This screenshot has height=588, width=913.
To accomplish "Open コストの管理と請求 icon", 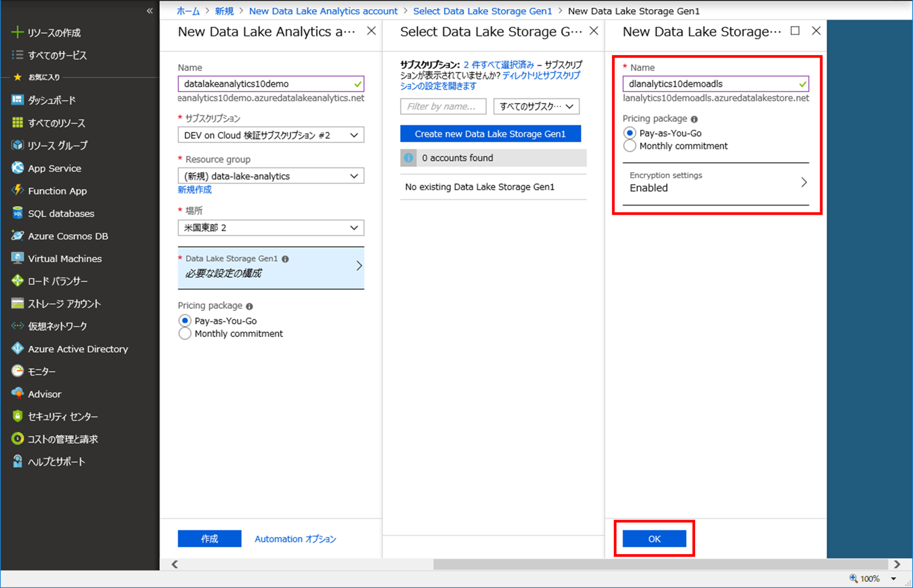I will tap(18, 439).
